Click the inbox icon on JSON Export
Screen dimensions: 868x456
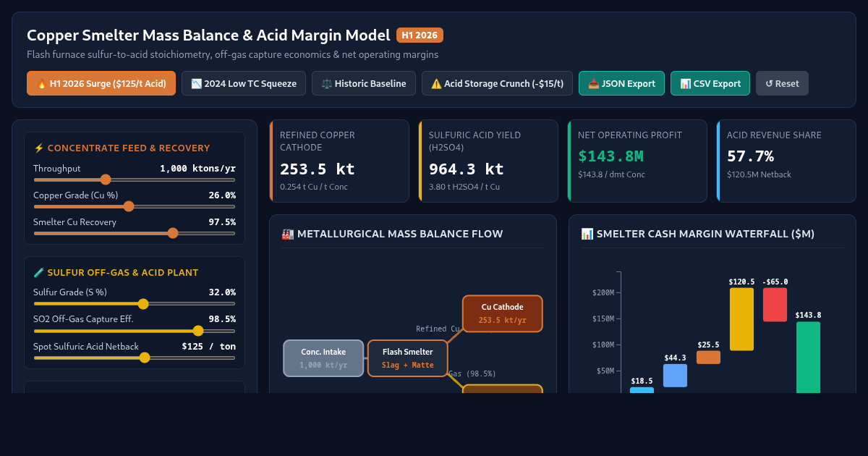(x=593, y=83)
